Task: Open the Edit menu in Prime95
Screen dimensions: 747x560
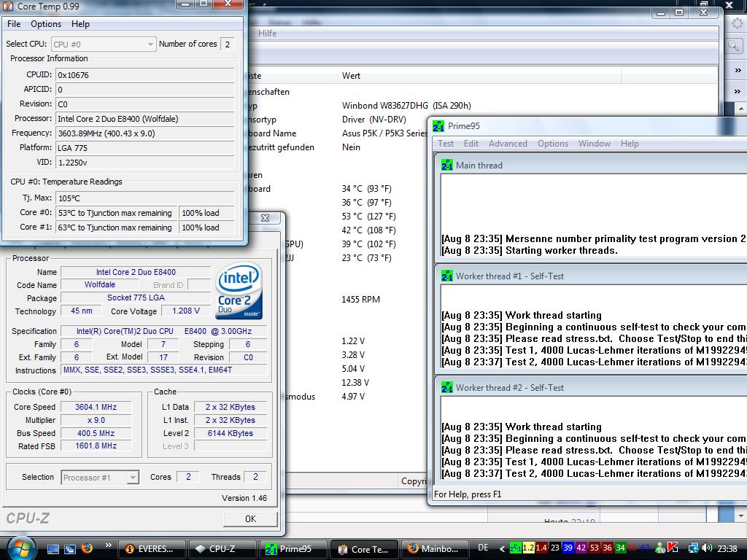Action: click(471, 144)
